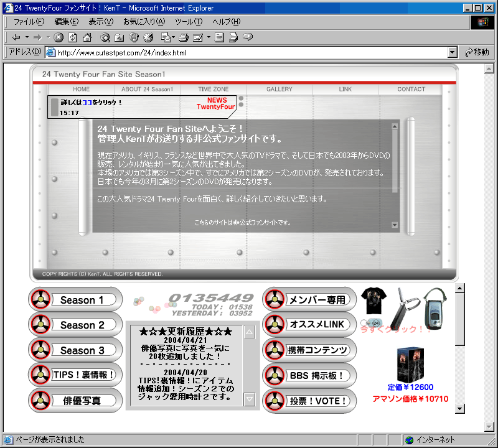Open the 表示(V) menu
Screen dimensions: 498x448
[x=101, y=22]
